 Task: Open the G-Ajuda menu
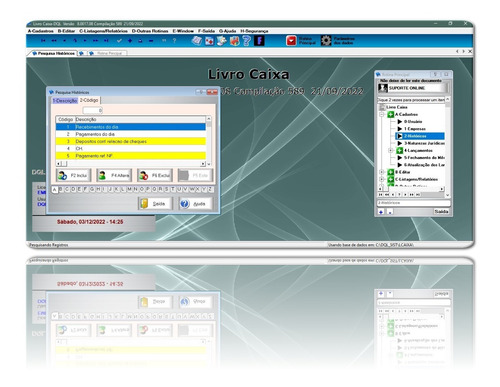228,31
